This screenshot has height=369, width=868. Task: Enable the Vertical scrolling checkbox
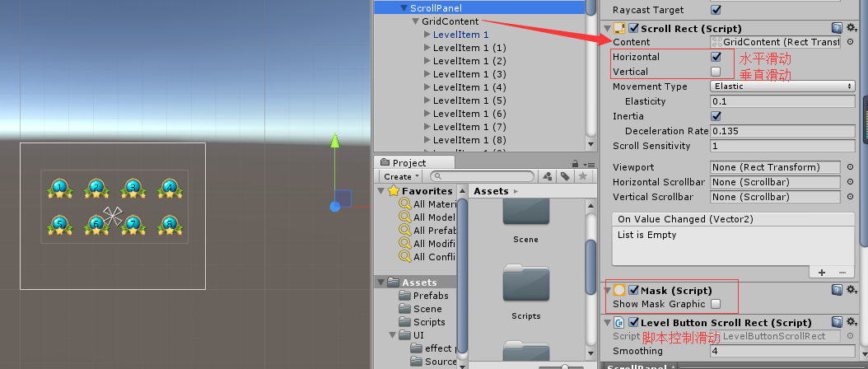716,72
